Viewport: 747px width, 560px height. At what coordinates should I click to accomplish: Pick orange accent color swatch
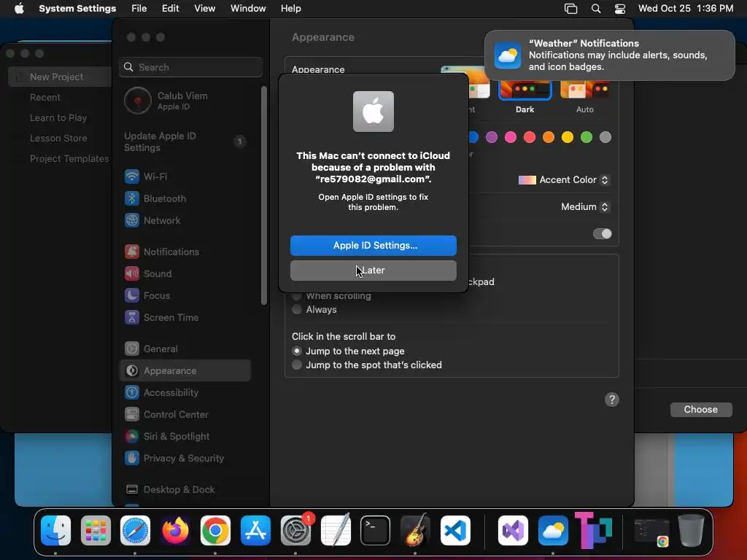pyautogui.click(x=549, y=138)
